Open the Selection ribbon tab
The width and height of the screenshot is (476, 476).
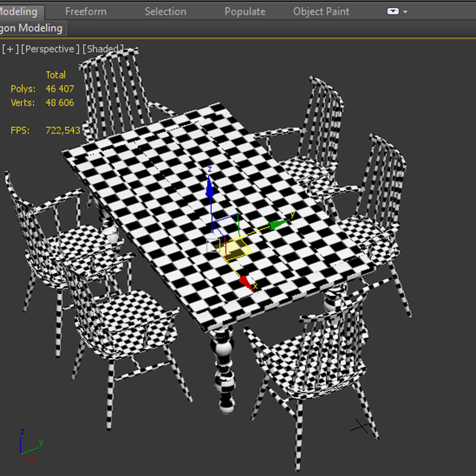coord(165,12)
